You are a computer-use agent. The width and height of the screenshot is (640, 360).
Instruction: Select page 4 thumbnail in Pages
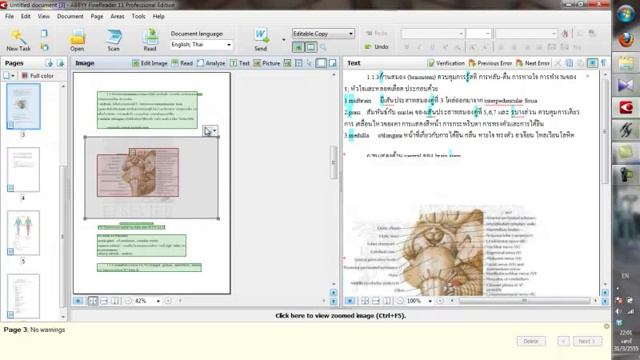(x=23, y=170)
